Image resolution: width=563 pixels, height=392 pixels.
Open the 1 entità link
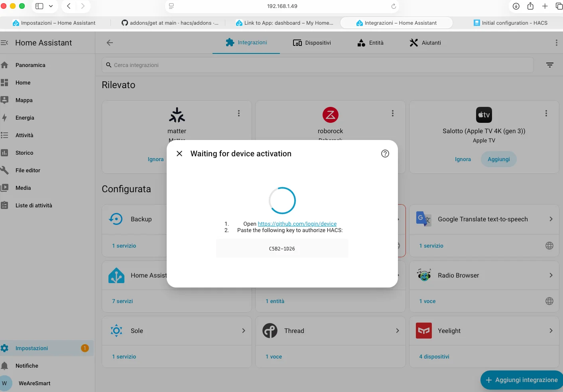(275, 301)
